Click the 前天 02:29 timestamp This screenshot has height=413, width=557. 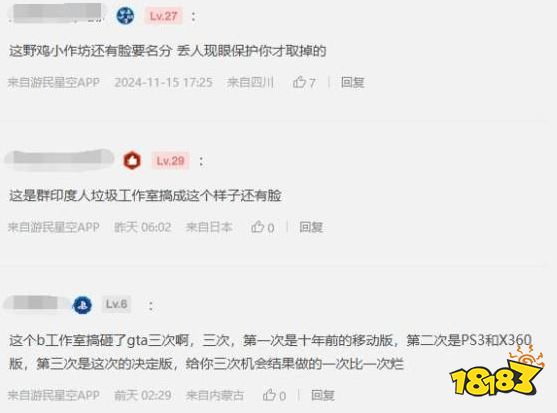143,395
